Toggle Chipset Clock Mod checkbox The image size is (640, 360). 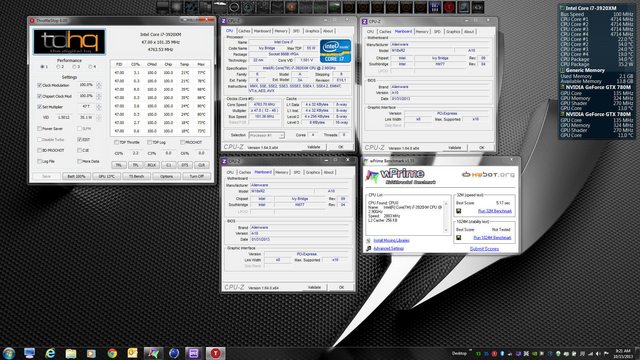pos(40,96)
